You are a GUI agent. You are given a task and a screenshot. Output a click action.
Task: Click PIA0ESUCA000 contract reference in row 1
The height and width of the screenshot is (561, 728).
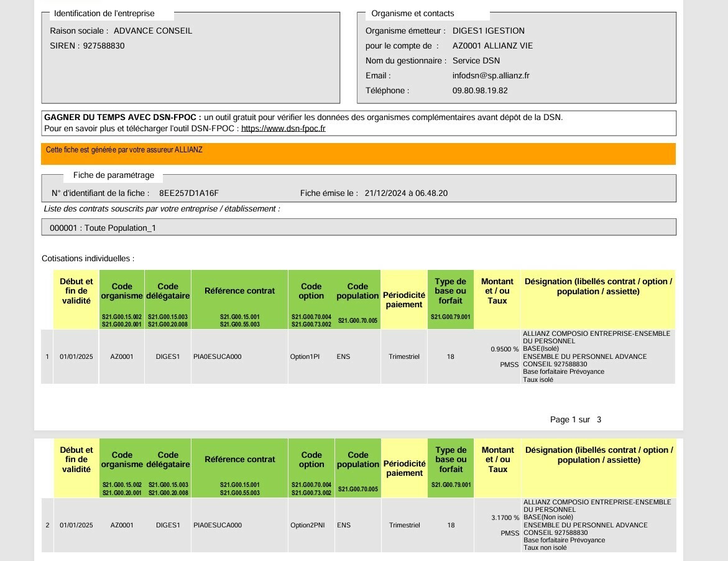[218, 356]
